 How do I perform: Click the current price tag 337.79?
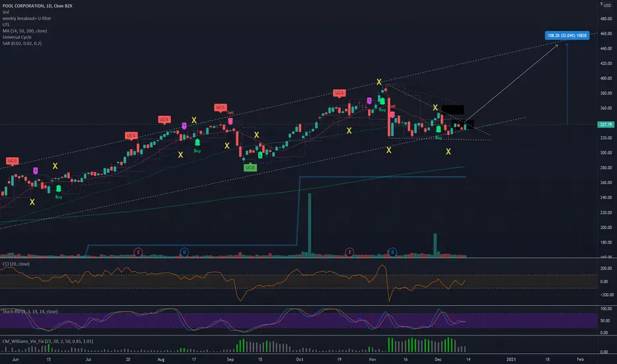pyautogui.click(x=606, y=124)
